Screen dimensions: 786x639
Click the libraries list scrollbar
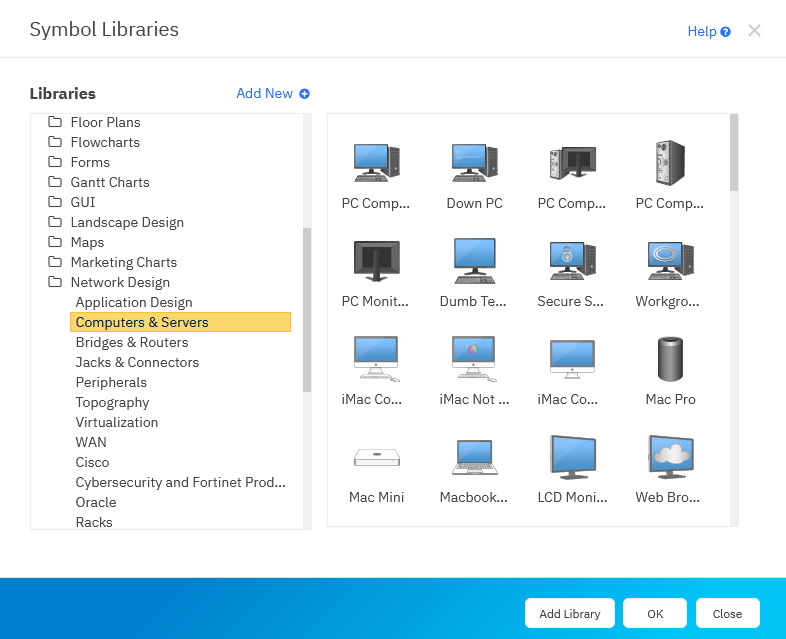[307, 310]
